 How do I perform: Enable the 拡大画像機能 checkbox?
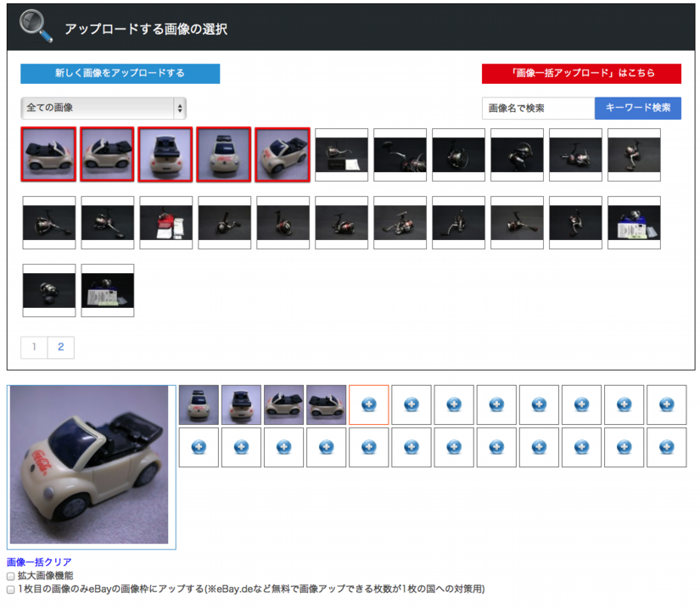coord(11,576)
